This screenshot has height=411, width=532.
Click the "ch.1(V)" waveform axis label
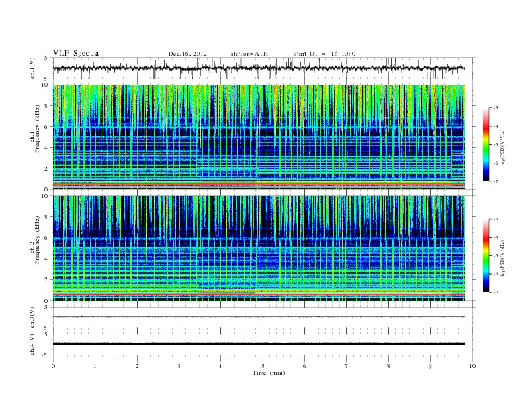coord(32,68)
